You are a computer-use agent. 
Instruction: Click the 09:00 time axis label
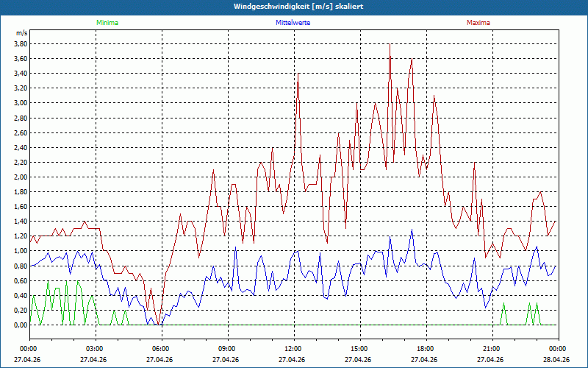pyautogui.click(x=226, y=349)
